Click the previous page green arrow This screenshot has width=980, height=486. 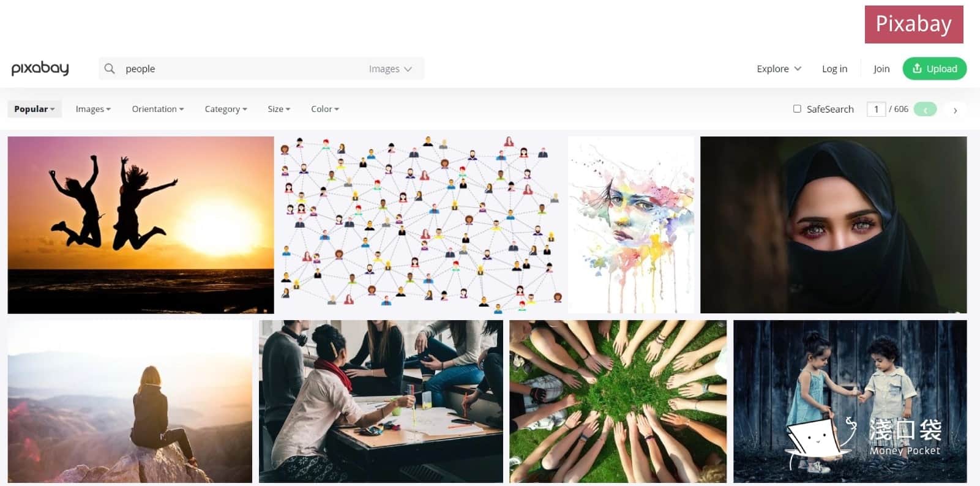[925, 110]
